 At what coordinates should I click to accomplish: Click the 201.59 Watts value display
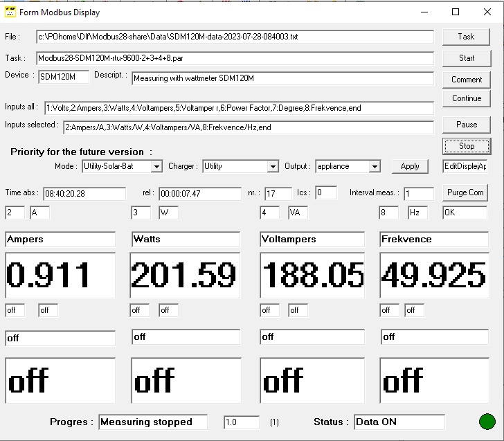coord(185,275)
